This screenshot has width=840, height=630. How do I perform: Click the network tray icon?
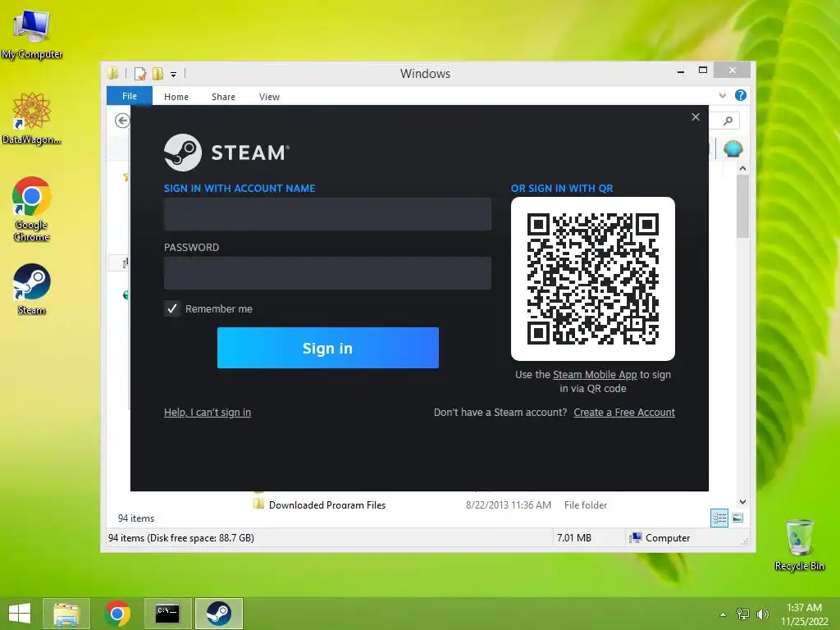tap(743, 614)
